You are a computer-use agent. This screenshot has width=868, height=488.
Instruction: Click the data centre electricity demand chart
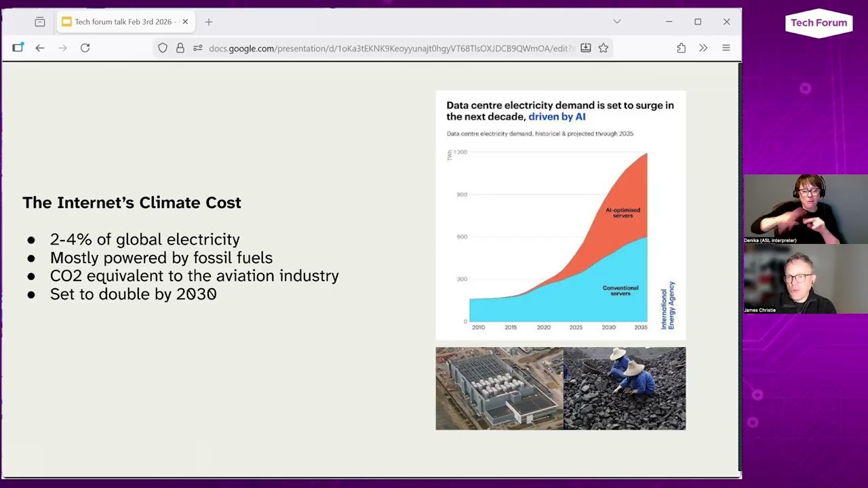pos(560,215)
